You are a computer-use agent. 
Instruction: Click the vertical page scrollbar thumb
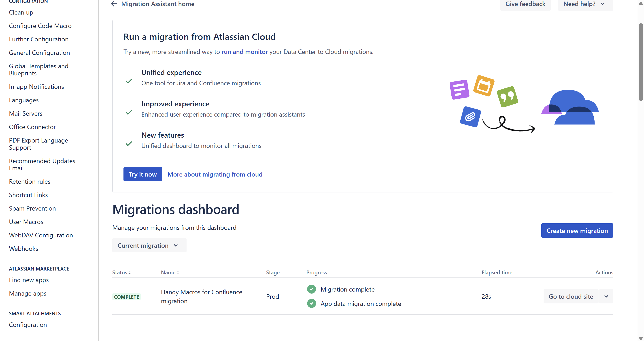(640, 62)
